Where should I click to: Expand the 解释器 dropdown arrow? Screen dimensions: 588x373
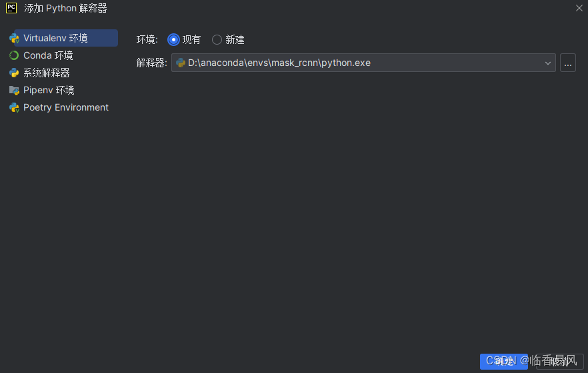pos(547,63)
